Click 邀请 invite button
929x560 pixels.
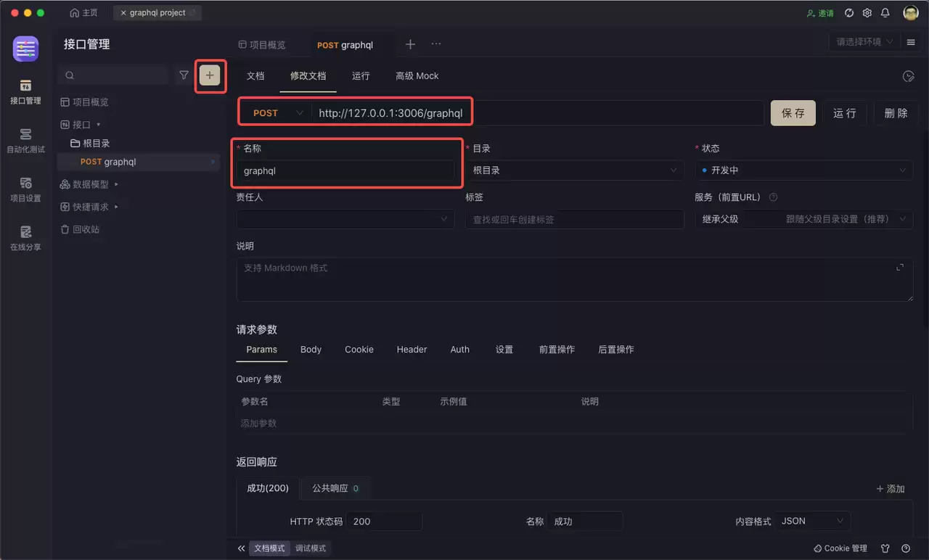[x=820, y=13]
